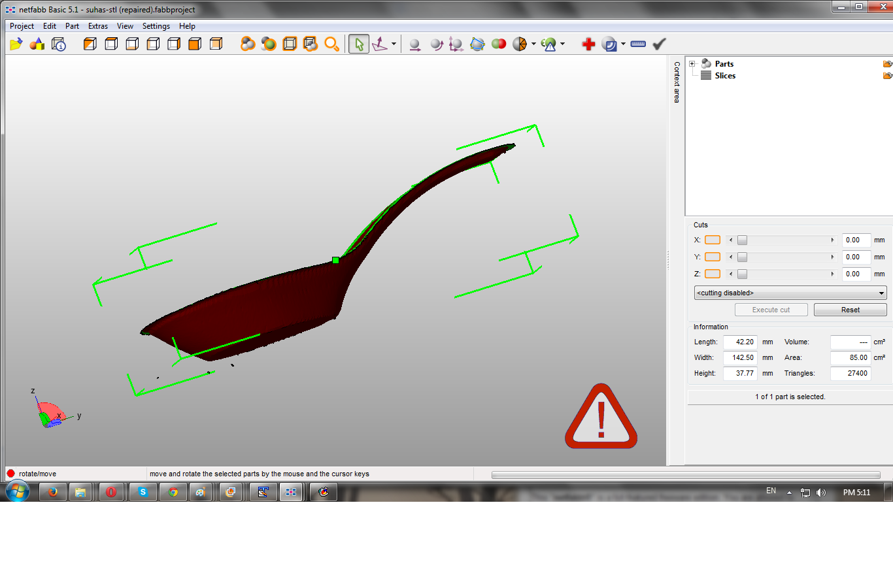The image size is (893, 588).
Task: Switch to isometric view cube
Action: (90, 44)
